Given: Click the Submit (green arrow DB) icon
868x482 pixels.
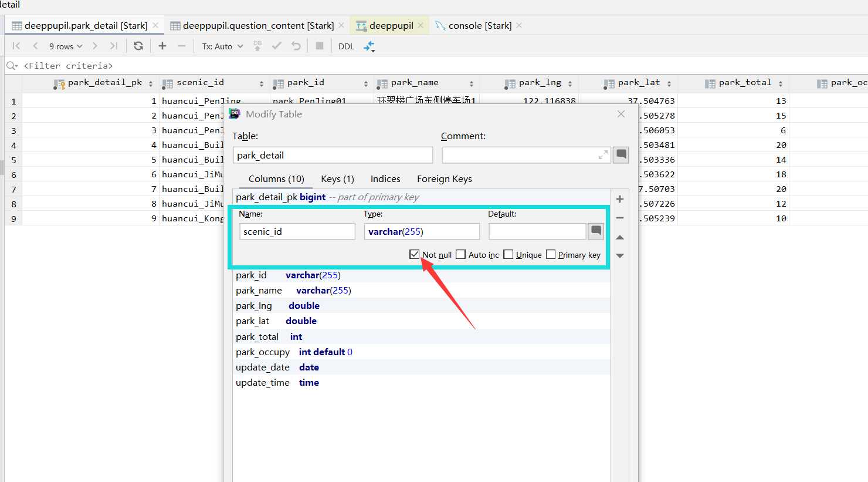Looking at the screenshot, I should coord(257,46).
